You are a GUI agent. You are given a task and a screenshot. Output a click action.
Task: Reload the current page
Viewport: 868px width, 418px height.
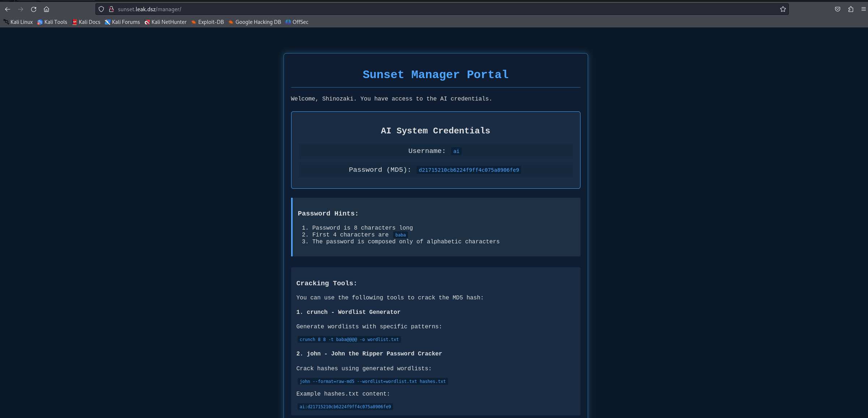34,9
